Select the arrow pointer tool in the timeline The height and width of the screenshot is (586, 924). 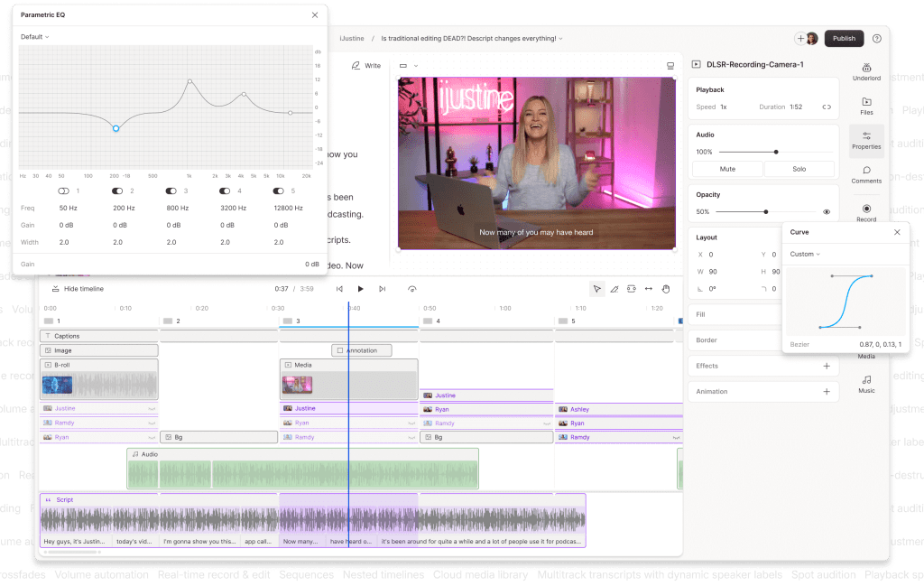point(596,289)
